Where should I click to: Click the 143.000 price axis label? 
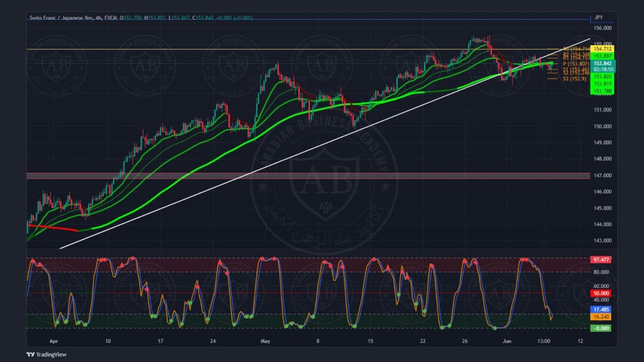pyautogui.click(x=602, y=241)
